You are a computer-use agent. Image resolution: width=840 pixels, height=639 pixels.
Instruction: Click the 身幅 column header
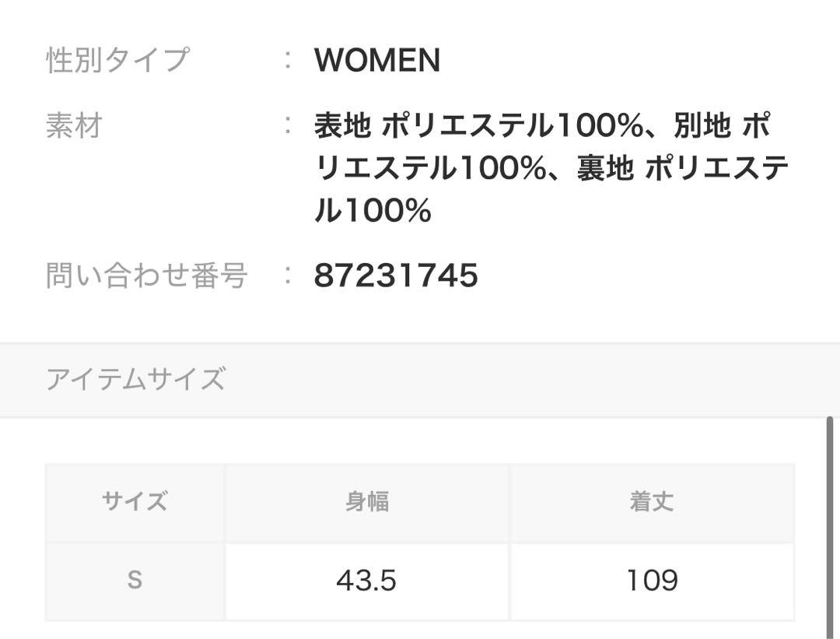(x=367, y=502)
